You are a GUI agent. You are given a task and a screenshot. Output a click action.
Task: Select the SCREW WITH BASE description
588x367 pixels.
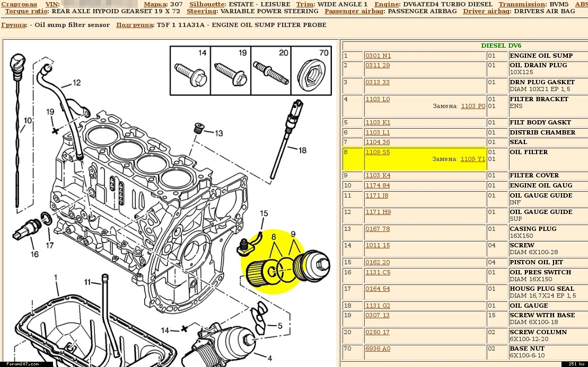coord(542,315)
